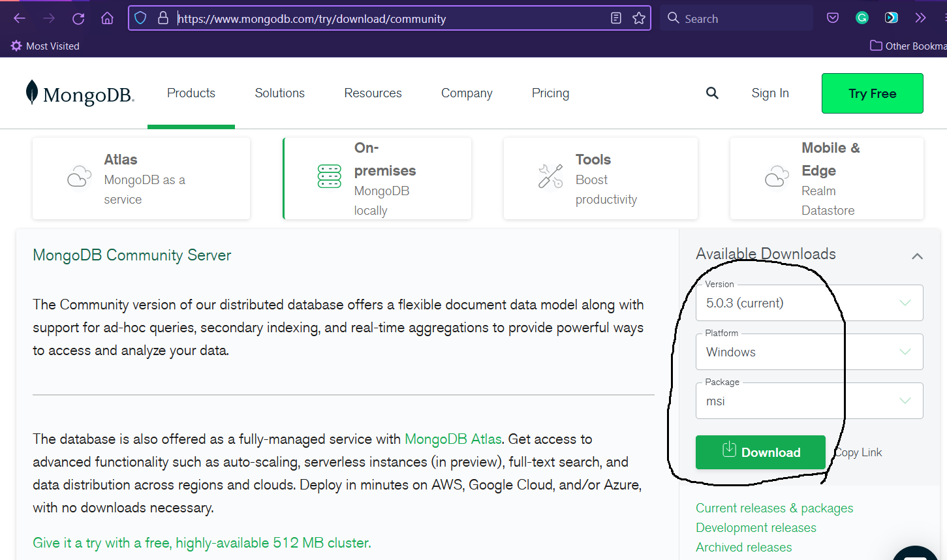Go back using the browser back arrow
Screen dimensions: 947x560
[x=20, y=18]
